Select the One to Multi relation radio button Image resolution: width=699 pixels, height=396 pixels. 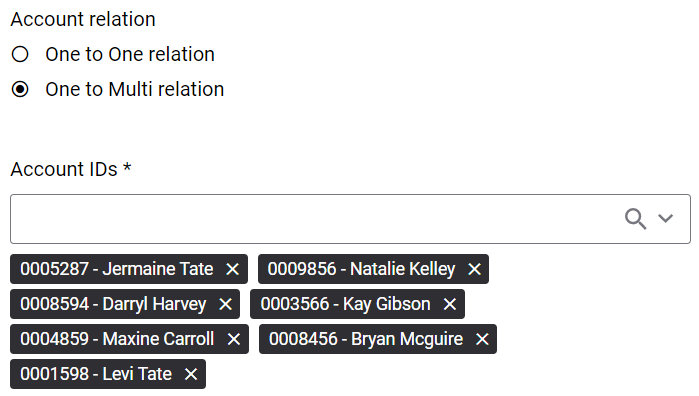(20, 89)
